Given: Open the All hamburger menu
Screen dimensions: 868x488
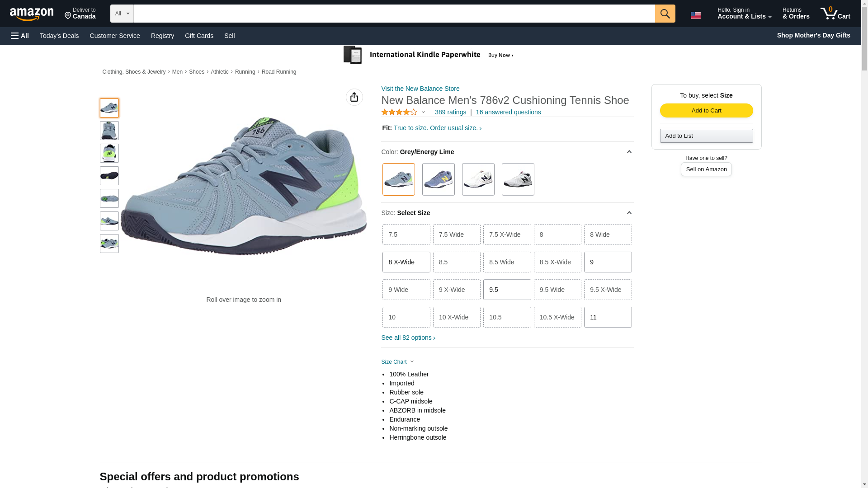Looking at the screenshot, I should pyautogui.click(x=20, y=36).
